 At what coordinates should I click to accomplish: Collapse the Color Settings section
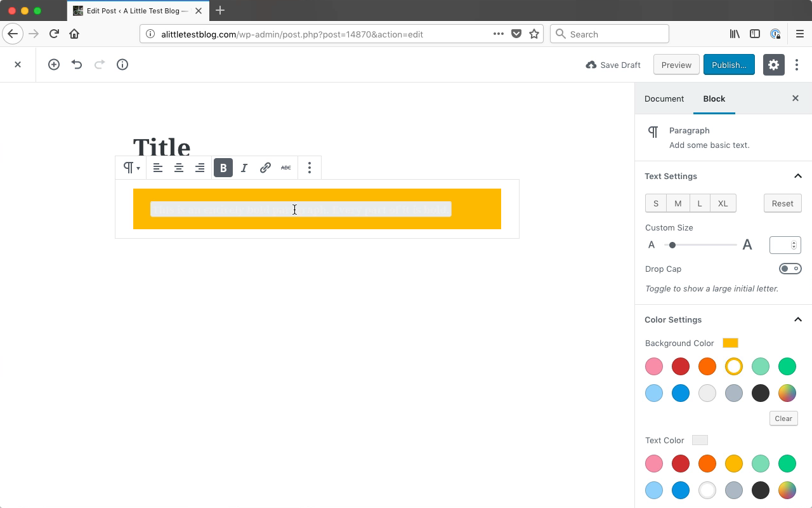pos(798,319)
